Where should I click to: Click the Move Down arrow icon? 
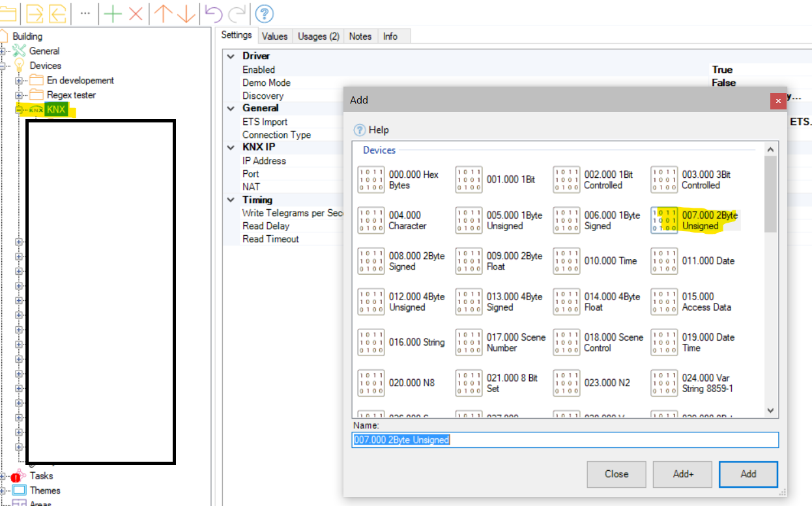(x=186, y=13)
